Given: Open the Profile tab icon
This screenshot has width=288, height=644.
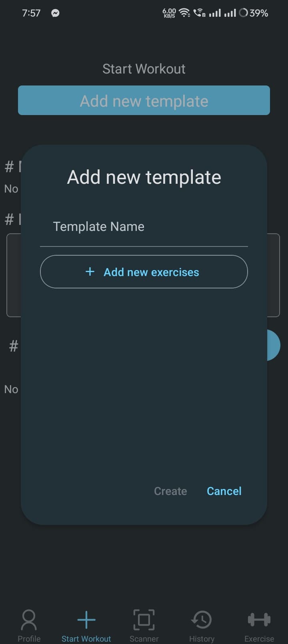Looking at the screenshot, I should click(x=29, y=619).
